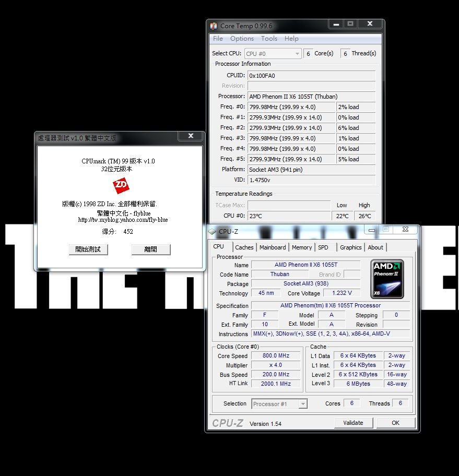Expand the Processor #1 selection dropdown in CPU-Z

[x=279, y=404]
